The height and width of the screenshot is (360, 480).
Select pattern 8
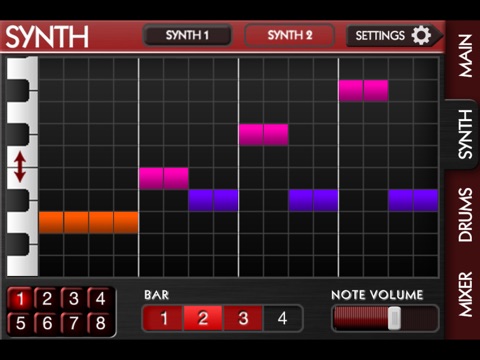click(100, 323)
